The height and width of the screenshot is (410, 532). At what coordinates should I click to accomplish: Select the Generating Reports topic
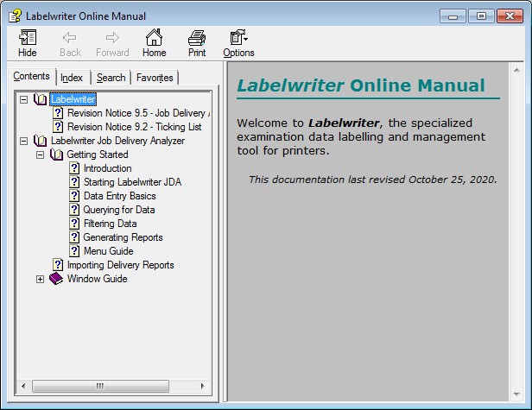tap(123, 237)
